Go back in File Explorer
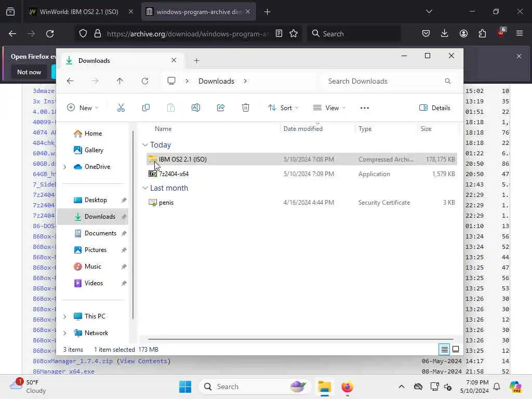 (x=70, y=81)
